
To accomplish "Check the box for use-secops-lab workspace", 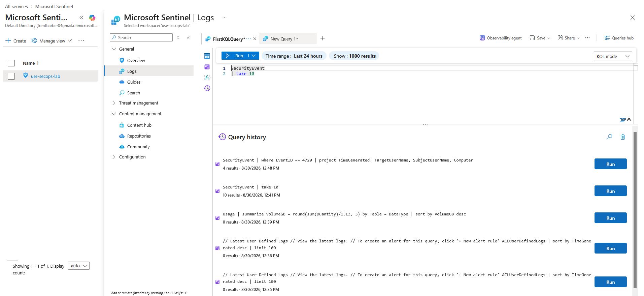I will point(11,76).
